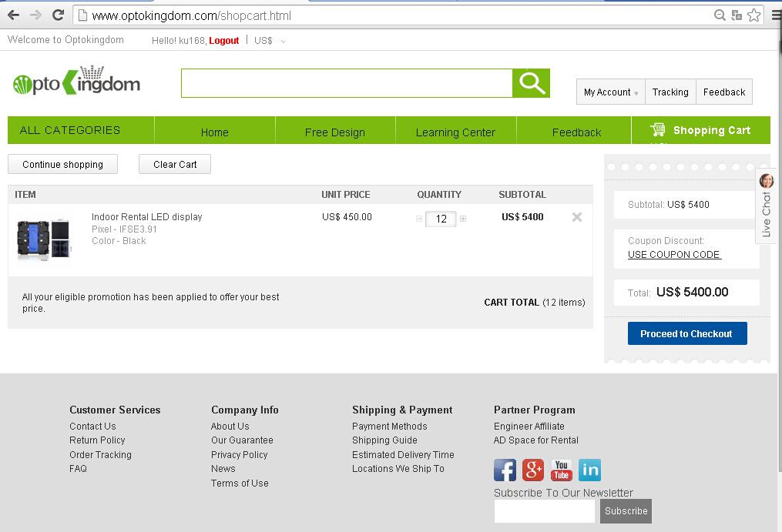
Task: Click the newsletter email input field
Action: point(544,510)
